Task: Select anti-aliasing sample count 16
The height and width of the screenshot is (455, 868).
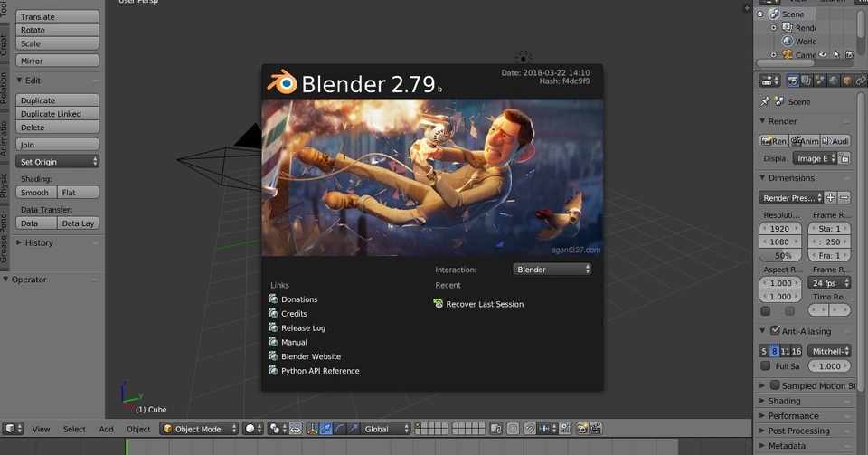Action: pos(796,351)
